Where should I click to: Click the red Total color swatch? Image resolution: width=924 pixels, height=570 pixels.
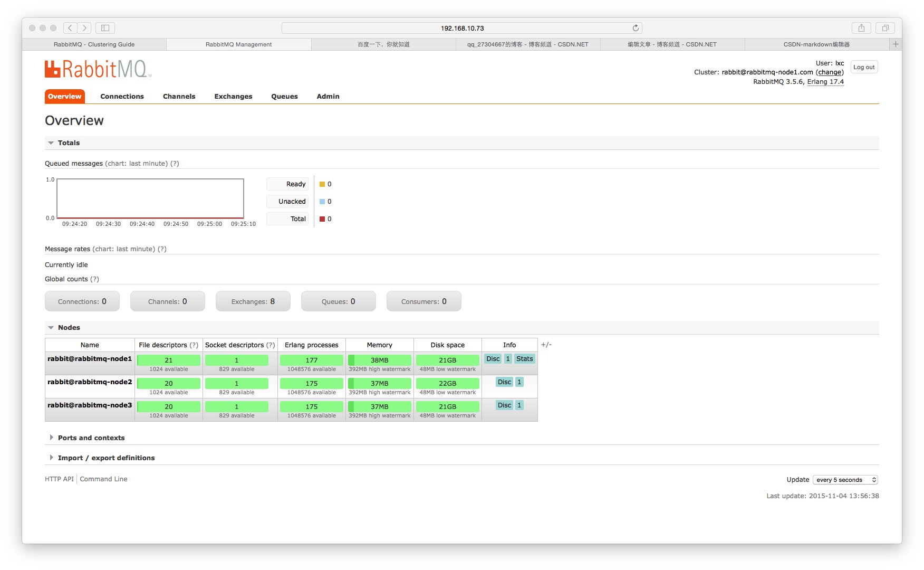[x=322, y=219]
